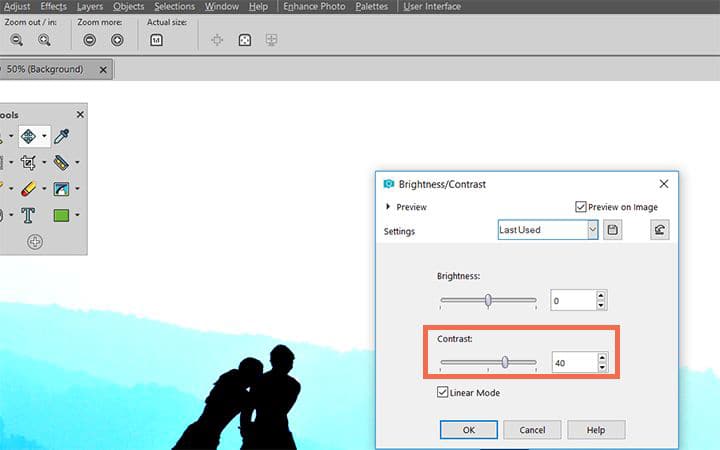The height and width of the screenshot is (450, 720).
Task: Click the Actual size 1:1 icon
Action: point(157,40)
